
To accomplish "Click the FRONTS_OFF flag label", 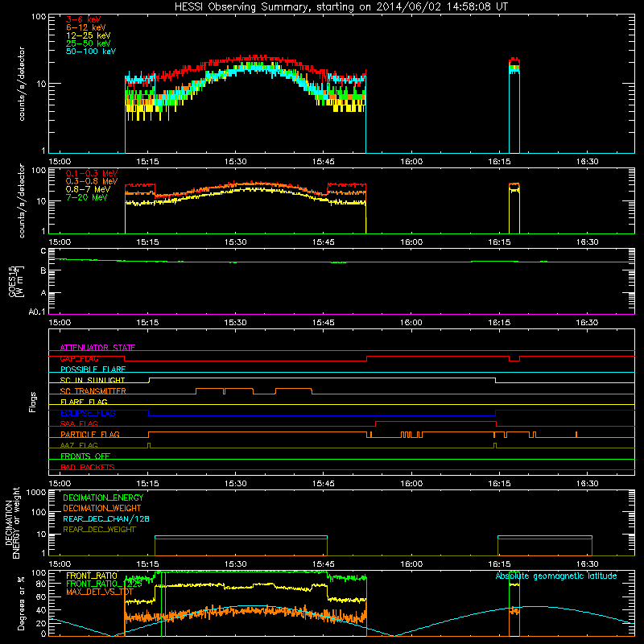I will 85,456.
